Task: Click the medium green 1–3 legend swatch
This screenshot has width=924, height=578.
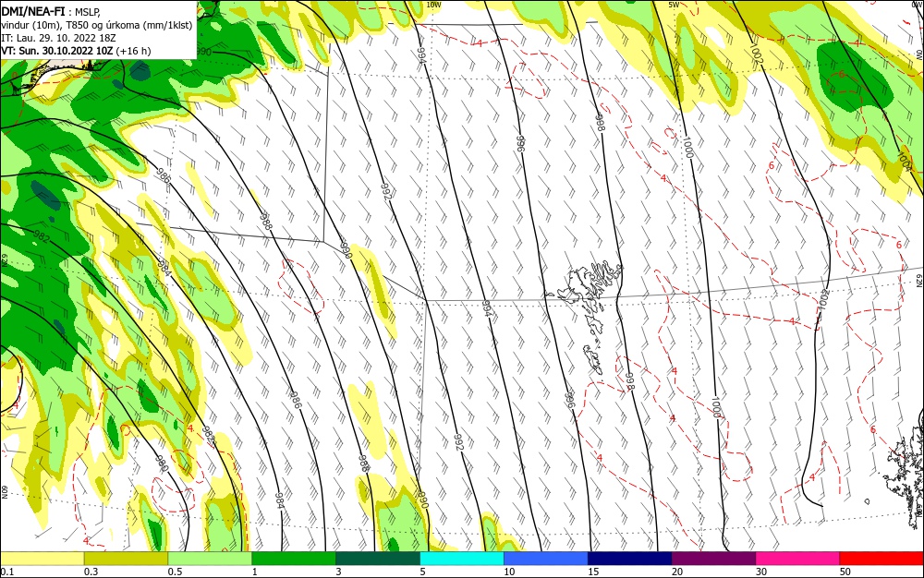Action: click(294, 559)
